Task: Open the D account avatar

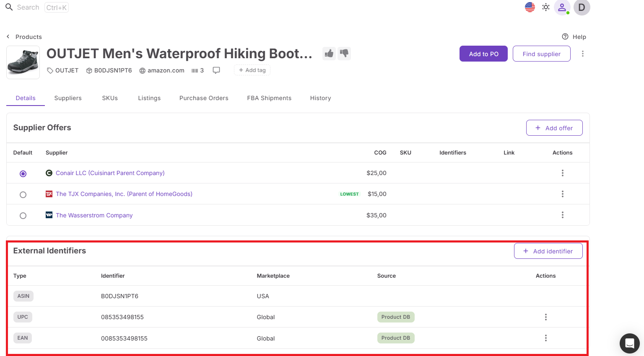Action: pyautogui.click(x=582, y=7)
